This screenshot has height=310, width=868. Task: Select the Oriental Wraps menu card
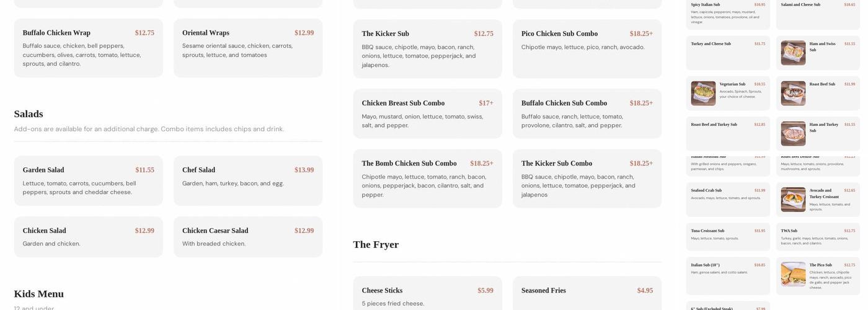(x=248, y=48)
